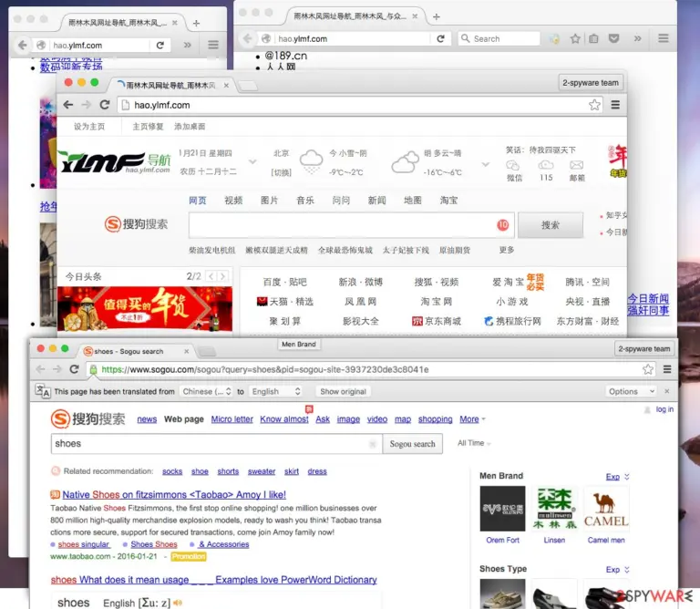Viewport: 700px width, 609px height.
Task: Open the Native Shoes Taobao result link
Action: [174, 495]
